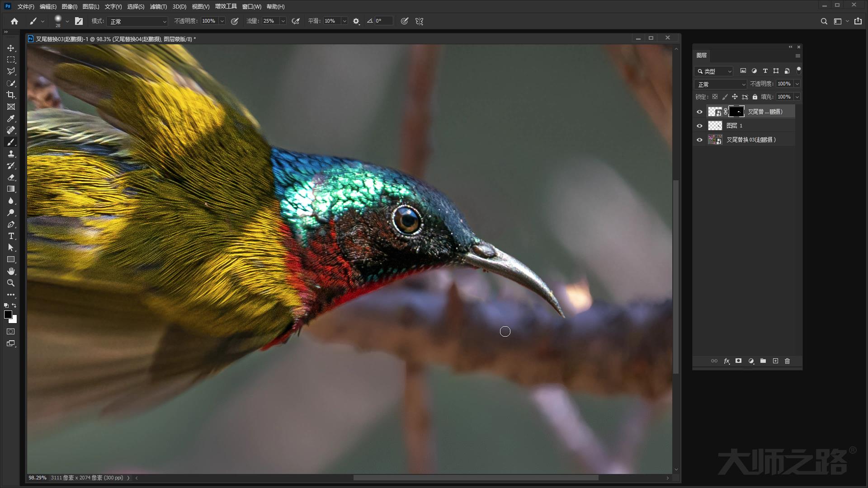Select the Rectangle shape tool
The height and width of the screenshot is (488, 868).
(x=11, y=259)
